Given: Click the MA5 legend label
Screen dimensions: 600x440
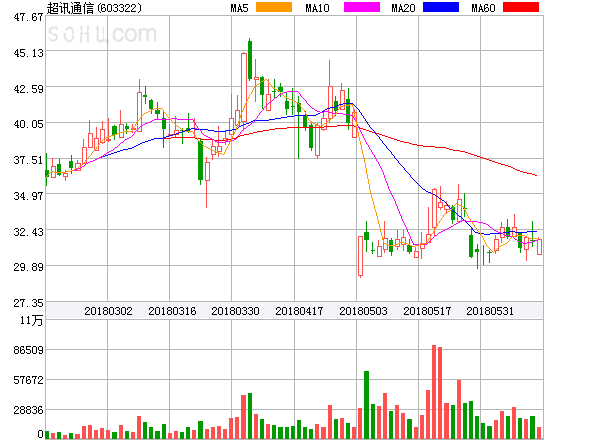Looking at the screenshot, I should tap(239, 8).
